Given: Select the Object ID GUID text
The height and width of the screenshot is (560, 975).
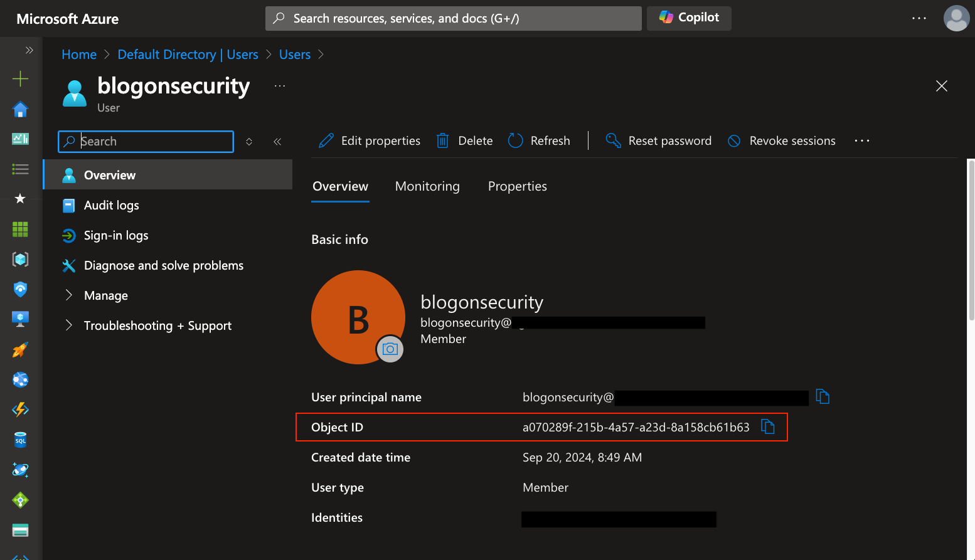Looking at the screenshot, I should pos(636,427).
